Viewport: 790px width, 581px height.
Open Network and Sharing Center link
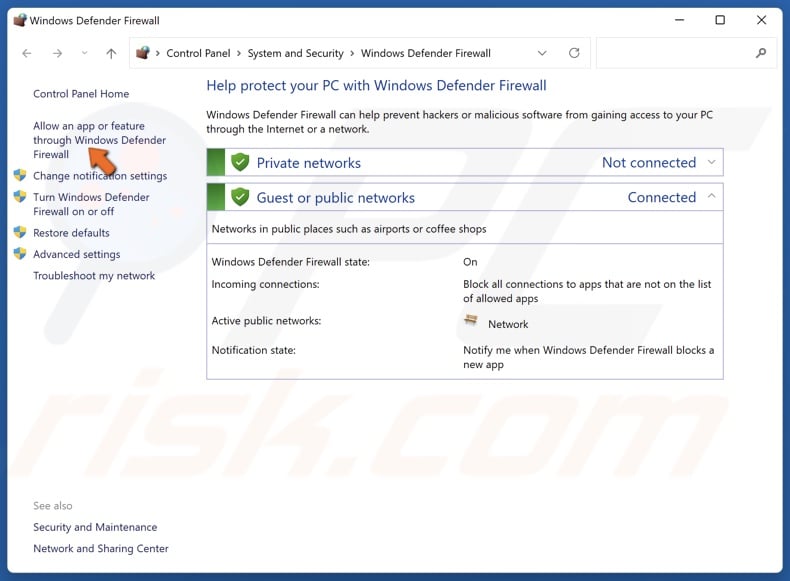[x=101, y=548]
